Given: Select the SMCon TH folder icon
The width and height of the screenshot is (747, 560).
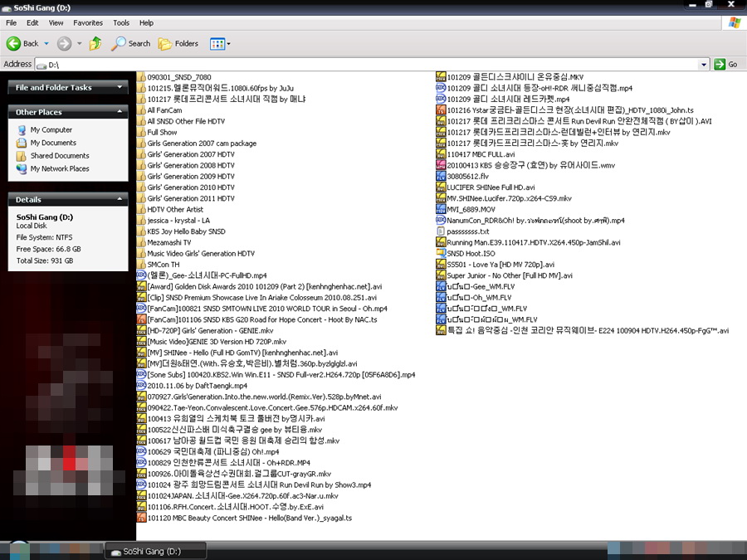Looking at the screenshot, I should (x=141, y=265).
